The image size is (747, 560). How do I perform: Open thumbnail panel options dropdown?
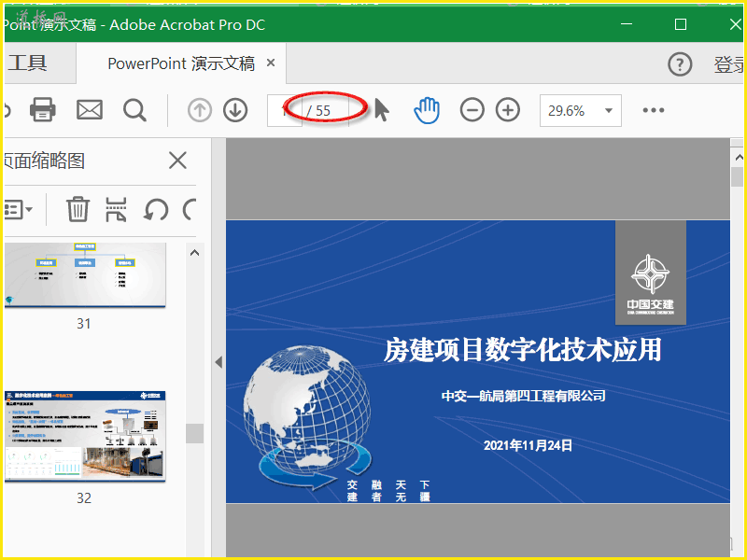pyautogui.click(x=18, y=209)
